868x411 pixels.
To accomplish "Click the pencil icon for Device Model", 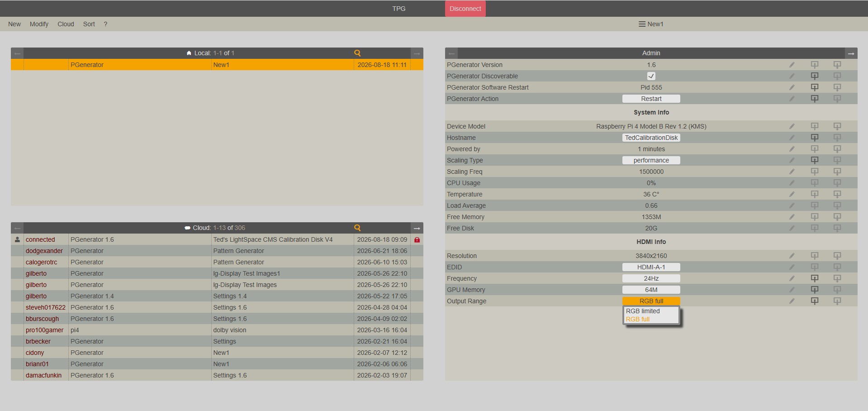I will 792,126.
